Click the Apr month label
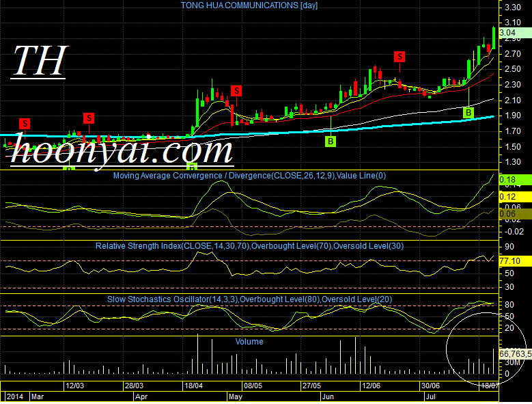The image size is (532, 404). coord(141,397)
